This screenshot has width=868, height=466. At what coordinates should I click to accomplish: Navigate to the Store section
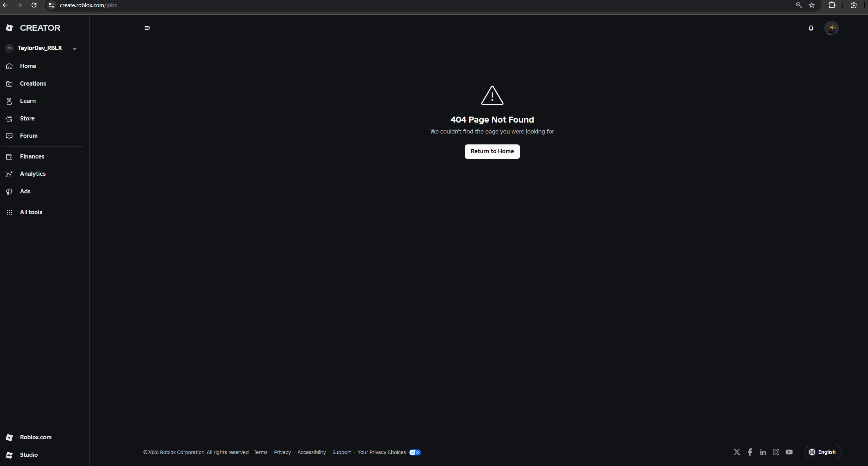27,118
